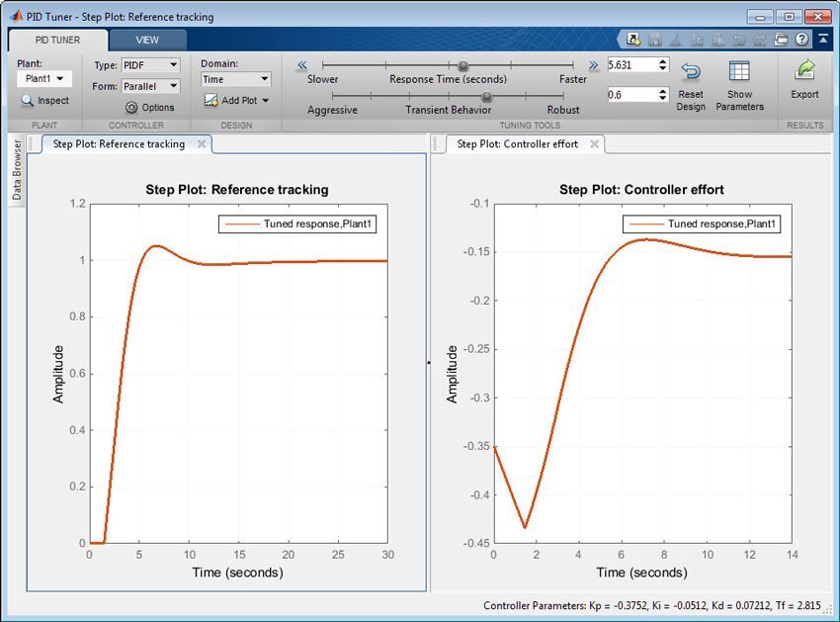The width and height of the screenshot is (840, 622).
Task: Click the response time value field showing 5.631
Action: [634, 65]
